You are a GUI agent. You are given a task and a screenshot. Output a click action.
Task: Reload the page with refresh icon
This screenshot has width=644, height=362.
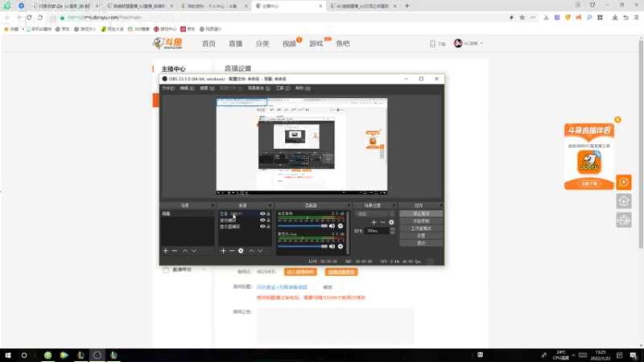point(29,18)
